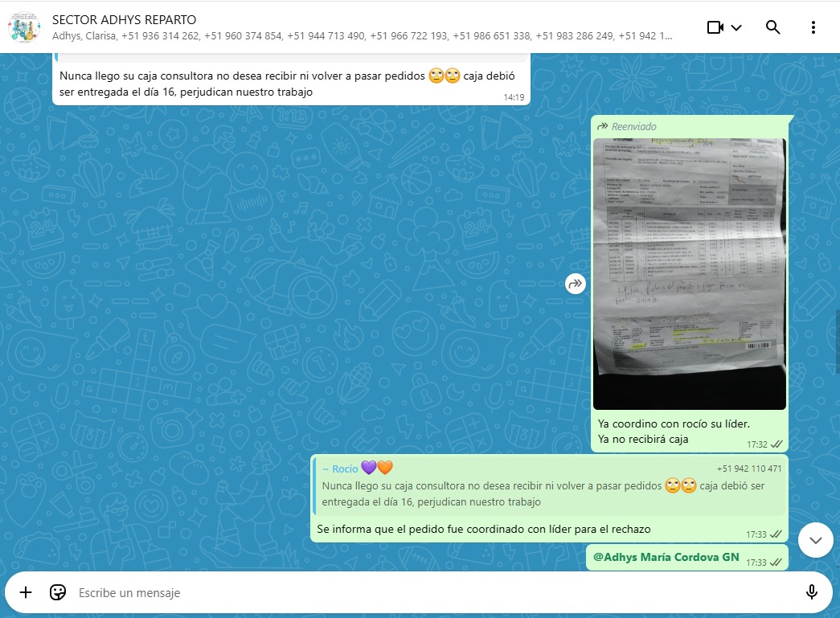Record a voice message with microphone
The image size is (840, 618).
click(811, 592)
